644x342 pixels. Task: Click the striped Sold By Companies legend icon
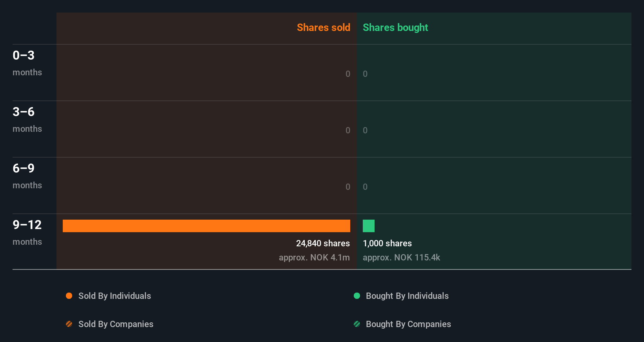[69, 324]
